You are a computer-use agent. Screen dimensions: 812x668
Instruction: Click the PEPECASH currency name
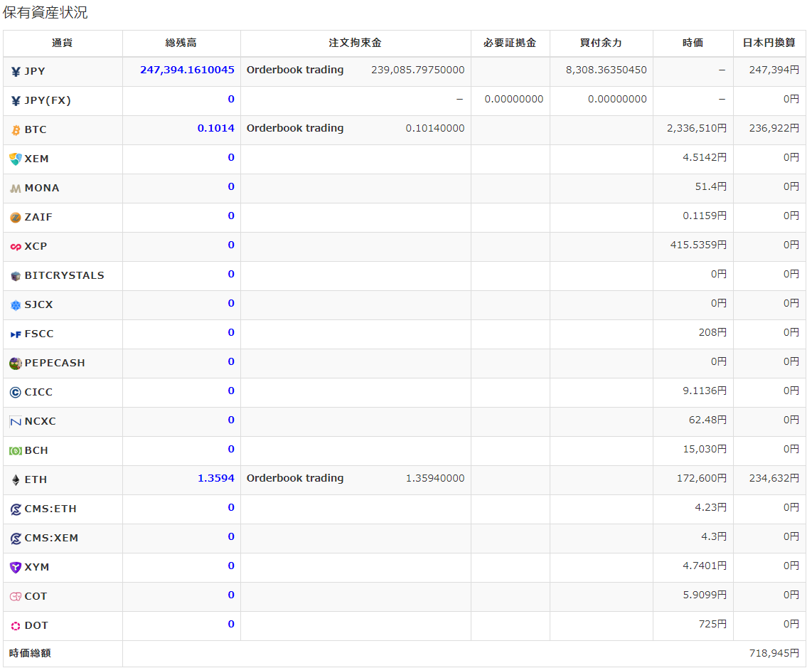click(x=55, y=364)
